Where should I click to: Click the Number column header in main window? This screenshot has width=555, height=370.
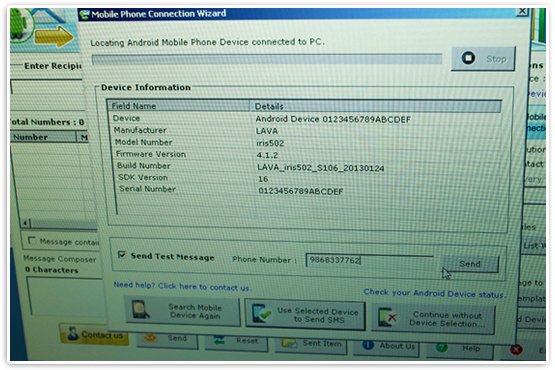tap(44, 137)
